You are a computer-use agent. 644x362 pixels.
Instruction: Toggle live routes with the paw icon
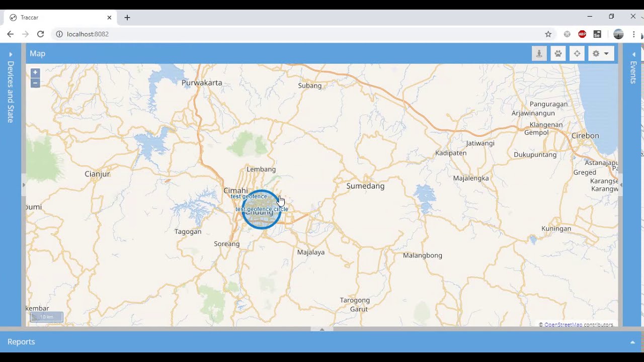click(x=558, y=53)
